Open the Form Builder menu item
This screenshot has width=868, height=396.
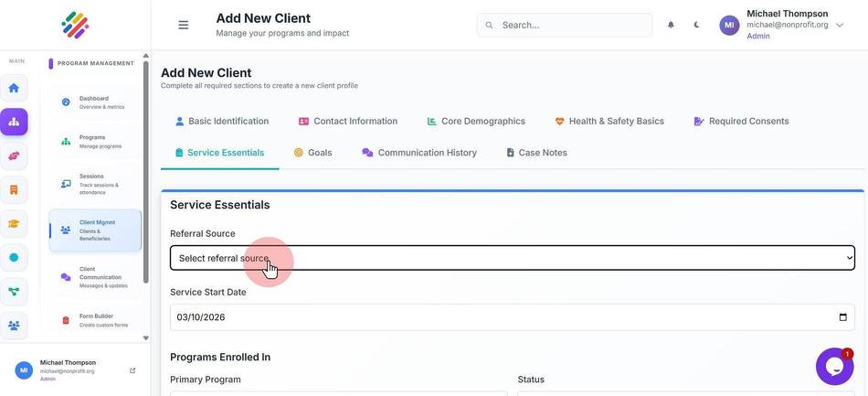(x=95, y=320)
